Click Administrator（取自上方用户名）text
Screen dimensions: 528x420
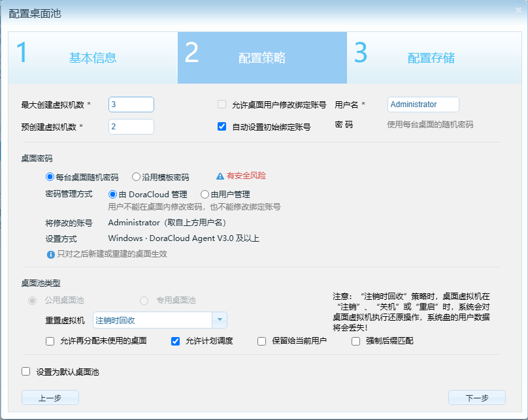click(x=167, y=223)
